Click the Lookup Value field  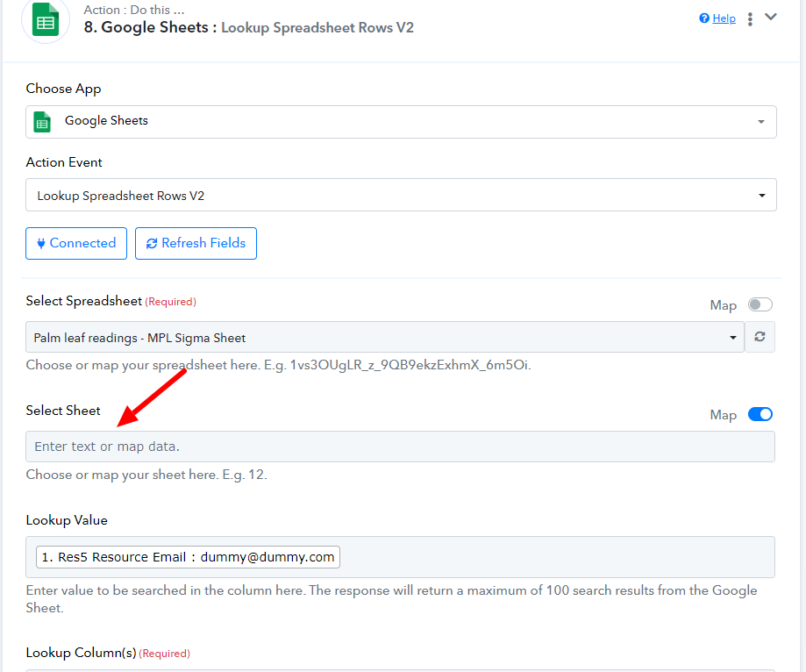coord(401,557)
